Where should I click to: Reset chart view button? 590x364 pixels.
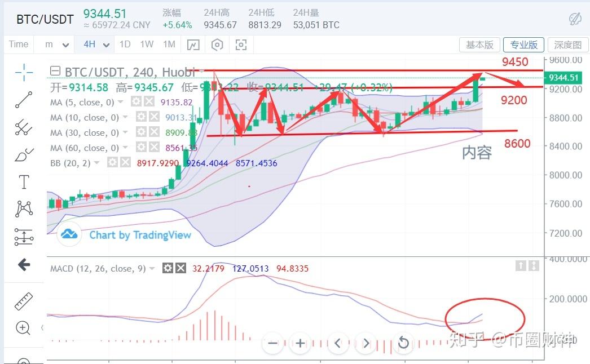403,343
